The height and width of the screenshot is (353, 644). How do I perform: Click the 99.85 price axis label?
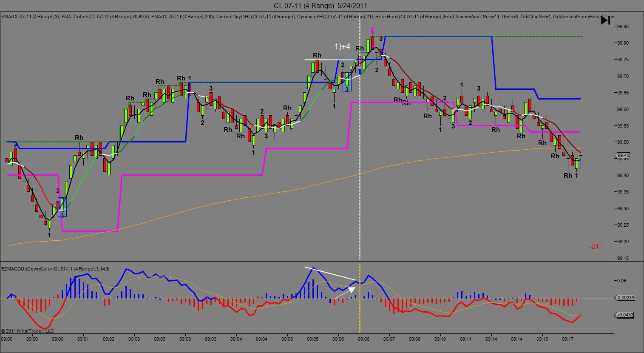pyautogui.click(x=623, y=26)
